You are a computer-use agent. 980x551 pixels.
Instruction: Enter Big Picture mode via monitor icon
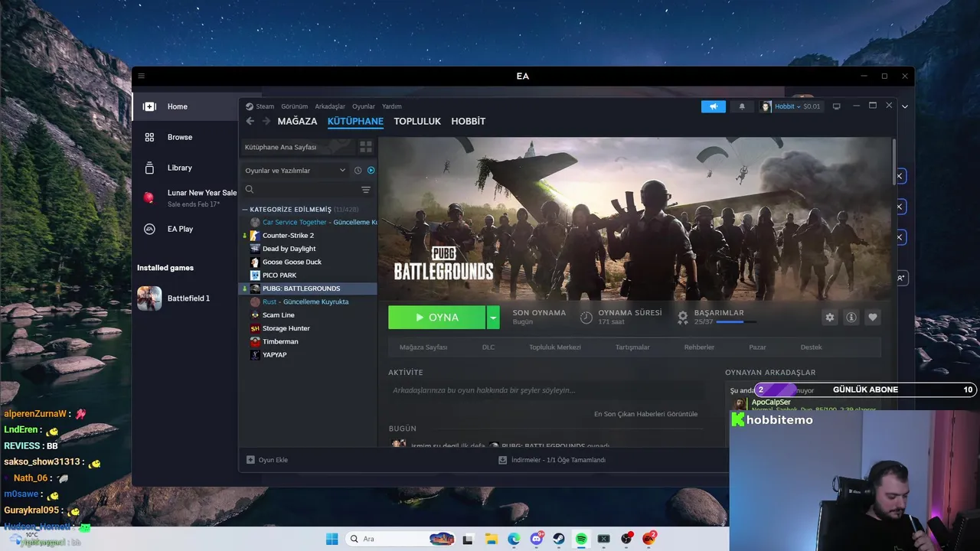(x=836, y=106)
